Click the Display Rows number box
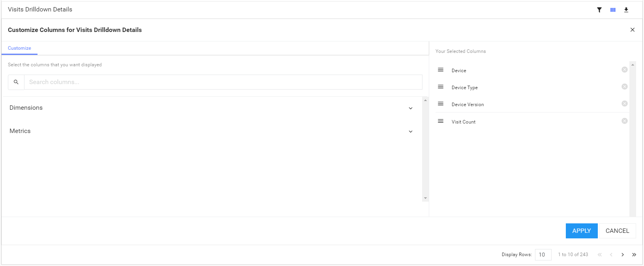Image resolution: width=644 pixels, height=266 pixels. click(543, 255)
